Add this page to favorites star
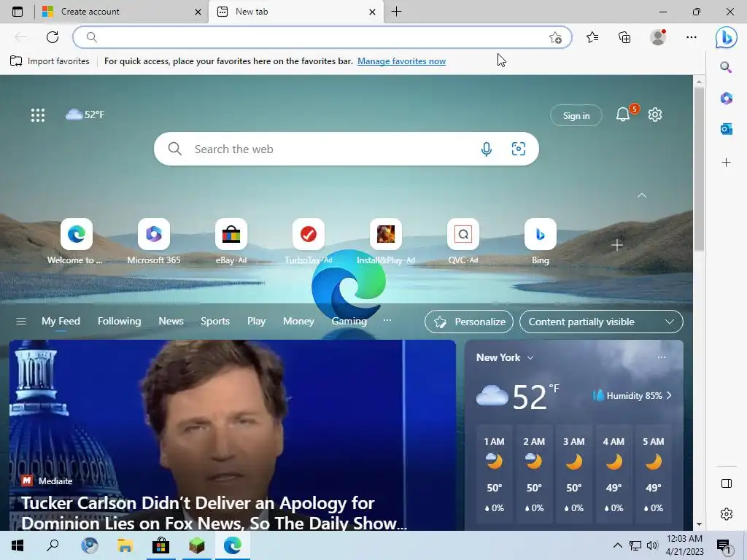Screen dimensions: 747x560 555,38
